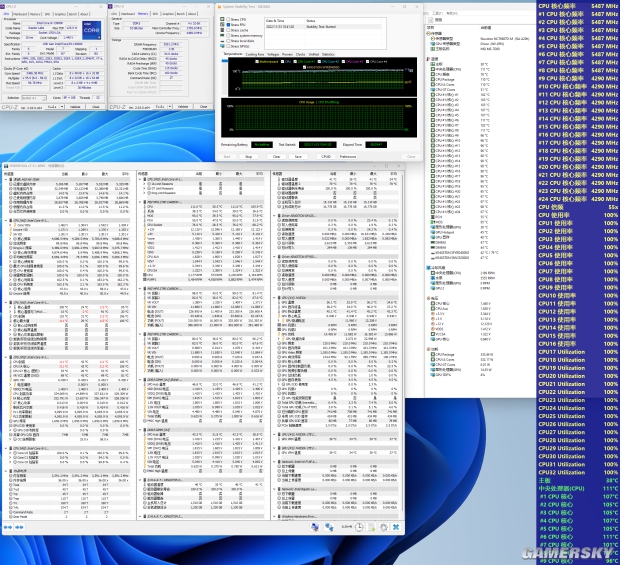Image resolution: width=620 pixels, height=565 pixels.
Task: Enable Stress cache checkbox
Action: (x=228, y=30)
